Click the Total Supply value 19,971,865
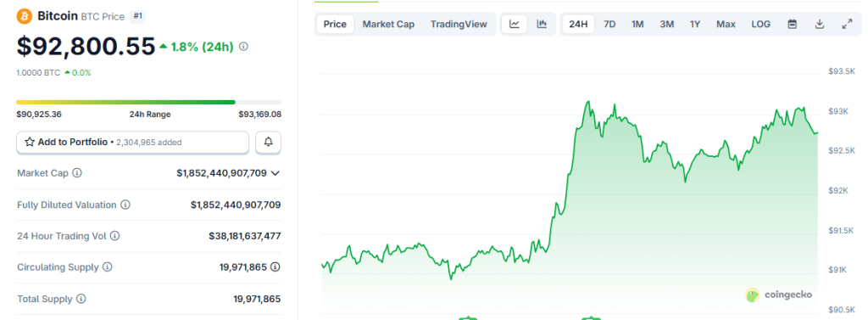Screen dimensions: 868x320 point(257,299)
